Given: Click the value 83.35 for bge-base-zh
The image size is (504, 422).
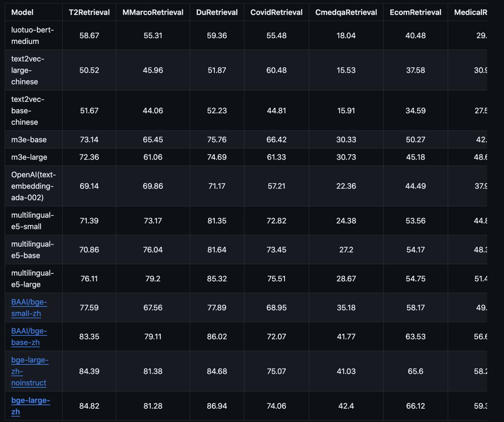Looking at the screenshot, I should point(89,337).
